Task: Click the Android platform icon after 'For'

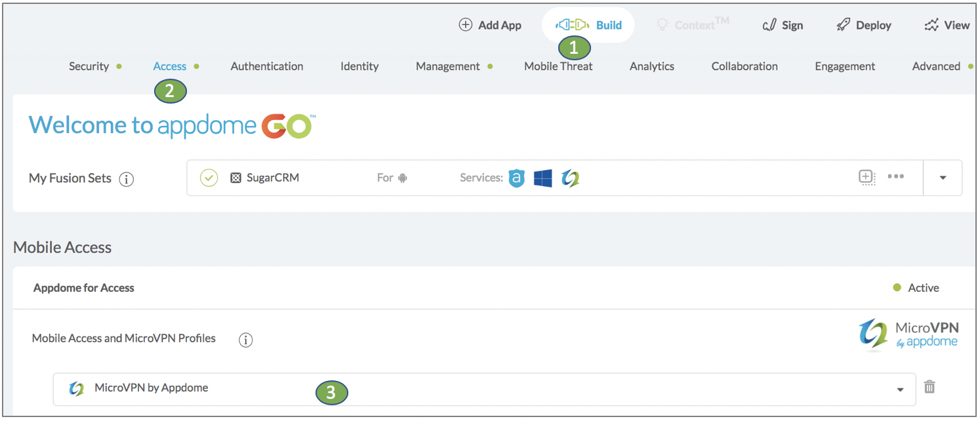Action: pyautogui.click(x=403, y=178)
